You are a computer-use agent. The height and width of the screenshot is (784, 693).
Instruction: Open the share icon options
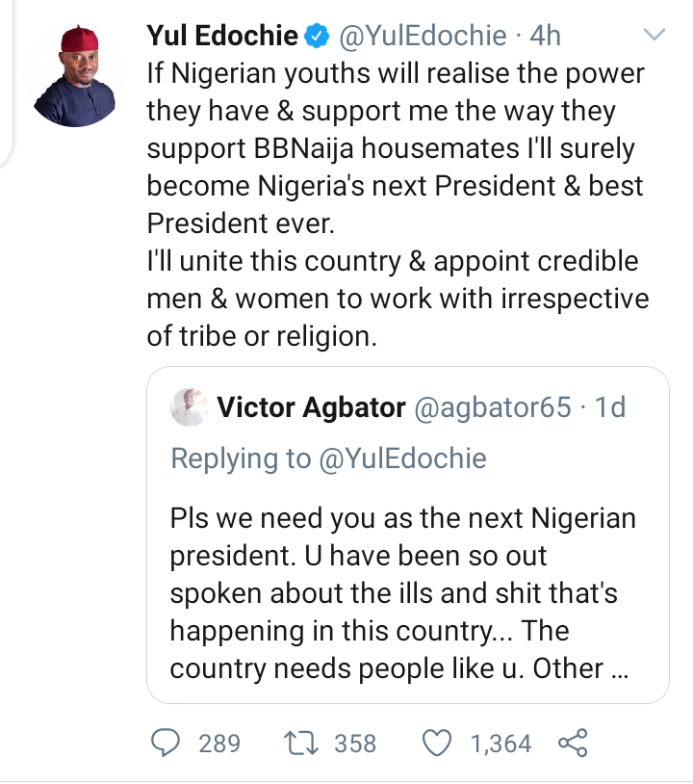click(x=572, y=743)
